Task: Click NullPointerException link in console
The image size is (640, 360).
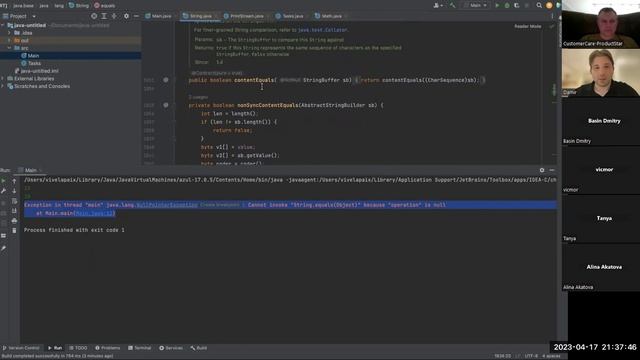Action: (x=167, y=205)
